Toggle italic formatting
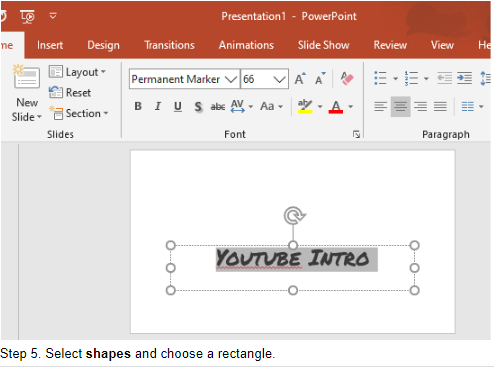494x369 pixels. (158, 106)
